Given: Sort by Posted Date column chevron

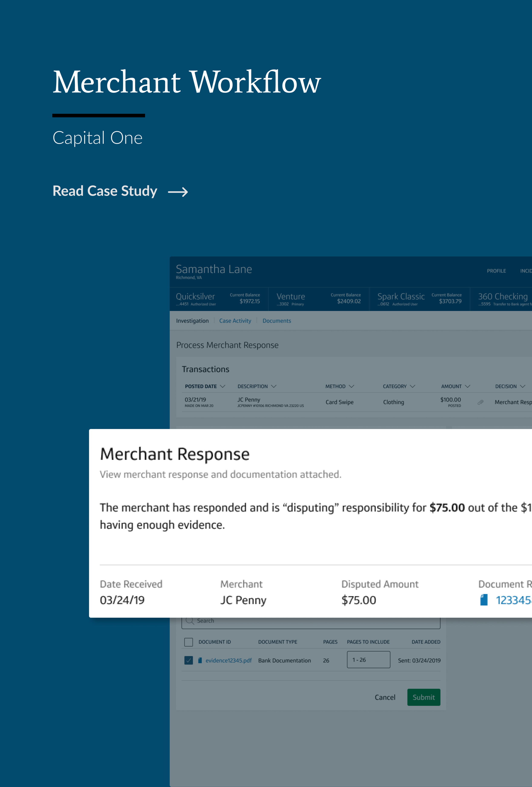Looking at the screenshot, I should tap(222, 386).
